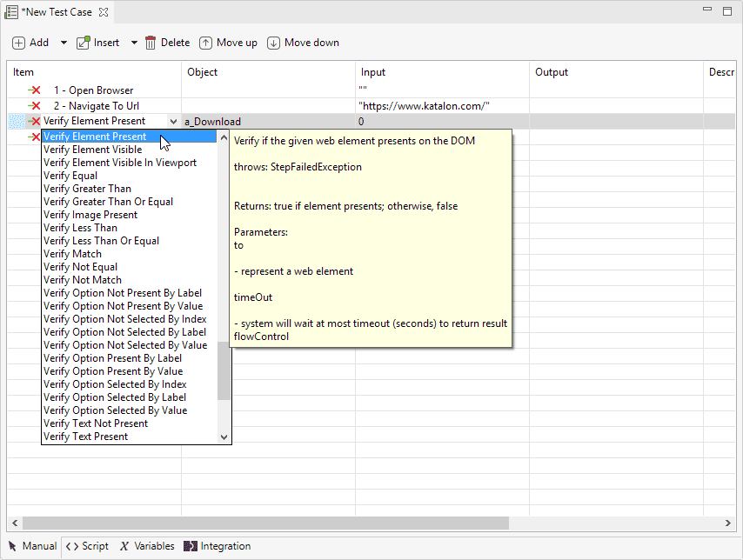Click the table horizontal scrollbar thumb
Image resolution: width=743 pixels, height=560 pixels.
click(266, 523)
